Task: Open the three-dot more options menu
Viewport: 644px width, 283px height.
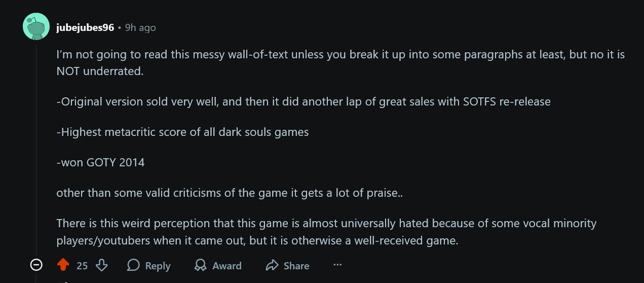Action: (x=337, y=265)
